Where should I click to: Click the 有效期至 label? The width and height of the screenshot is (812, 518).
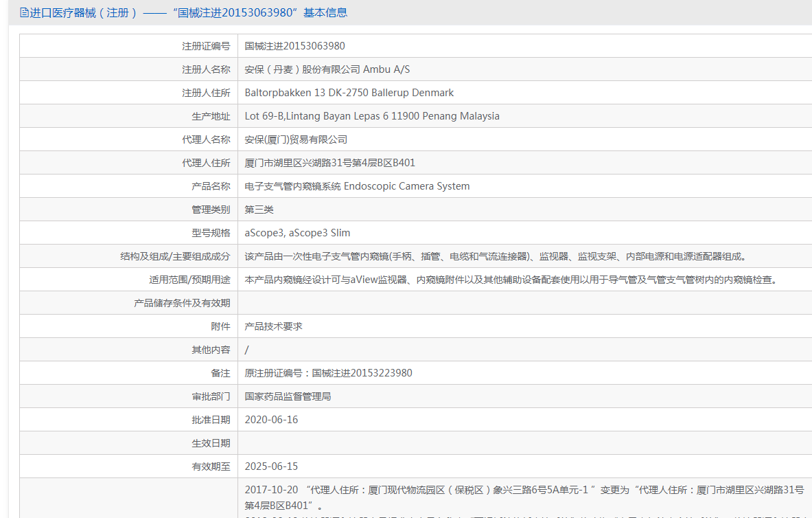[x=211, y=466]
